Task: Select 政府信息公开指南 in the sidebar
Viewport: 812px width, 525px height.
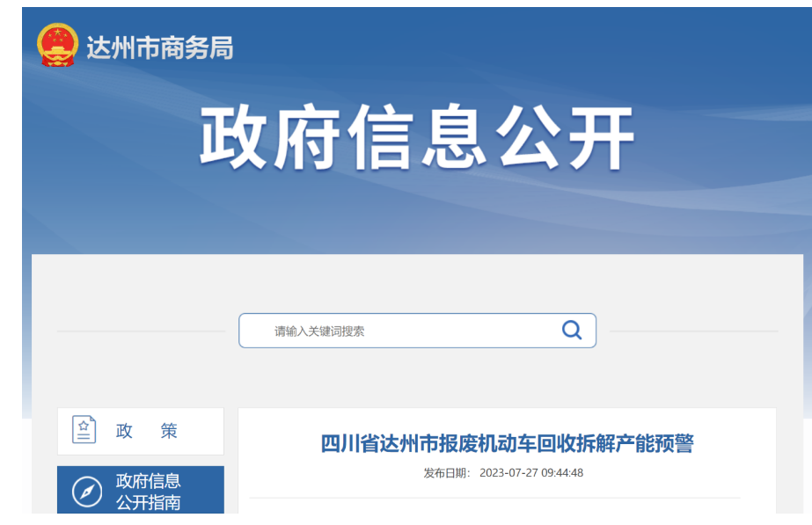Action: point(148,491)
